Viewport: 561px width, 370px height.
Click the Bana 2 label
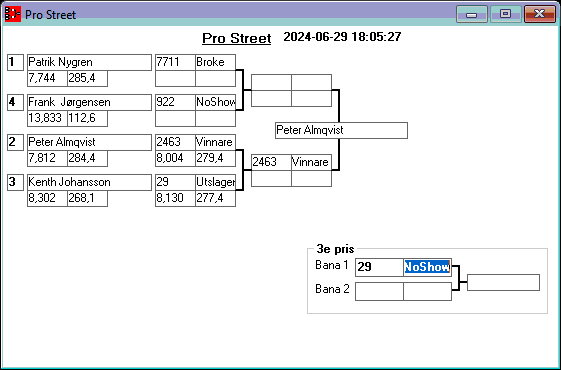coord(332,289)
